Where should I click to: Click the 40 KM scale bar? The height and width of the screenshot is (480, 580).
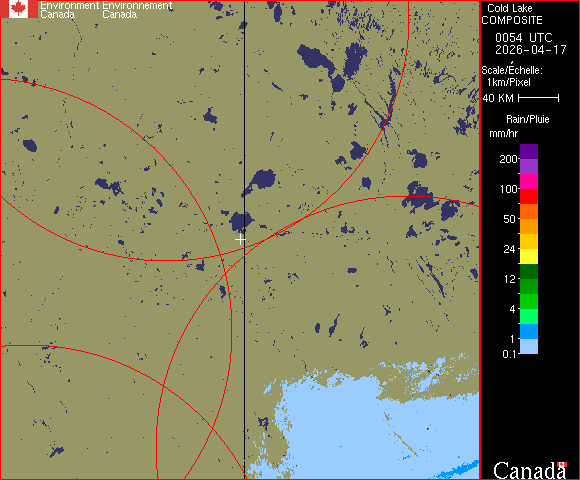[x=539, y=98]
